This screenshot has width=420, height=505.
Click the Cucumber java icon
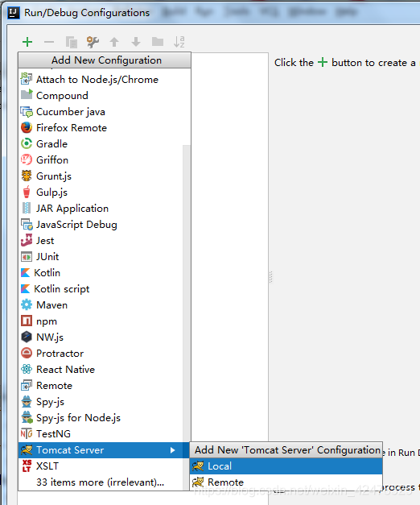(27, 111)
